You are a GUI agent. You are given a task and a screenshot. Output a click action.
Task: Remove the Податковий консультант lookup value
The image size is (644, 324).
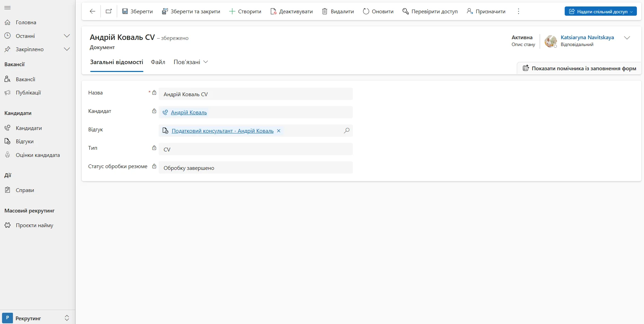279,131
